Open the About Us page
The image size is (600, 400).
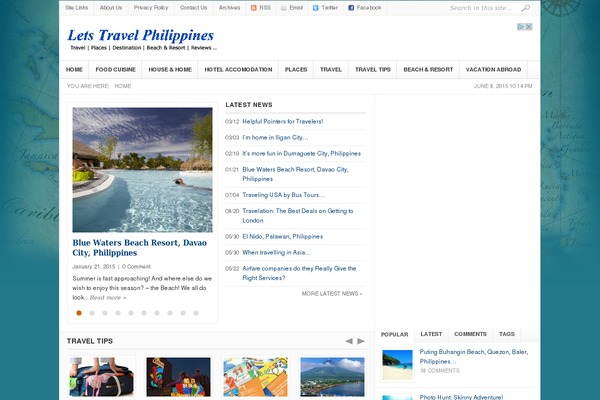(111, 8)
